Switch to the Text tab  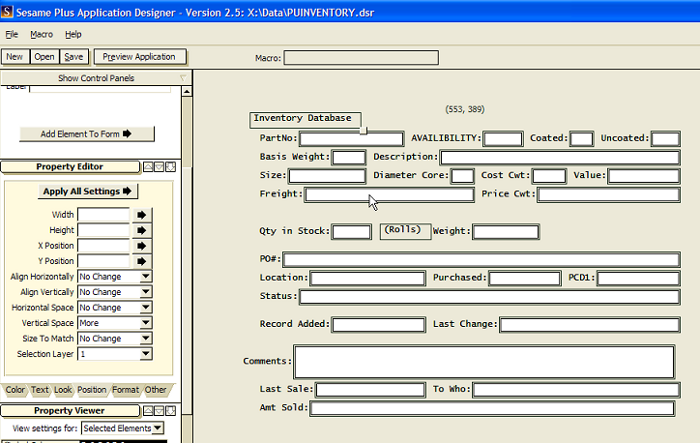pyautogui.click(x=40, y=390)
